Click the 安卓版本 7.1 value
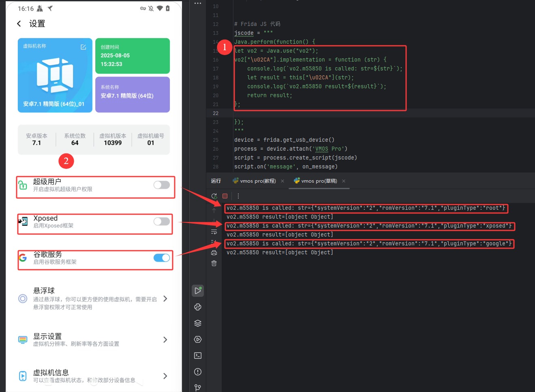The height and width of the screenshot is (392, 535). [36, 143]
